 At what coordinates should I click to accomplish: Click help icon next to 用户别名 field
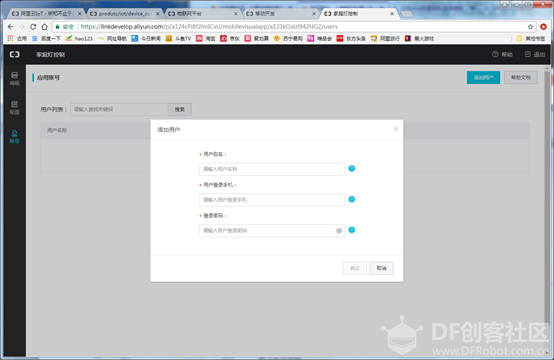pos(352,169)
